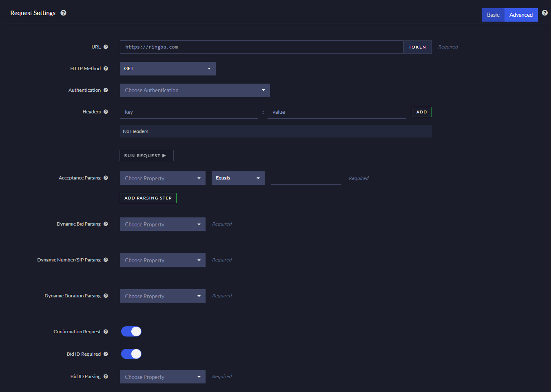Click the URL help icon
551x392 pixels.
pos(106,47)
